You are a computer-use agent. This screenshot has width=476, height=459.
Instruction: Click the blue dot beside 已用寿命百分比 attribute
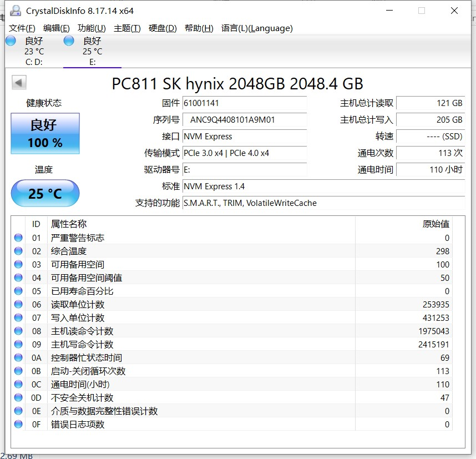click(18, 291)
